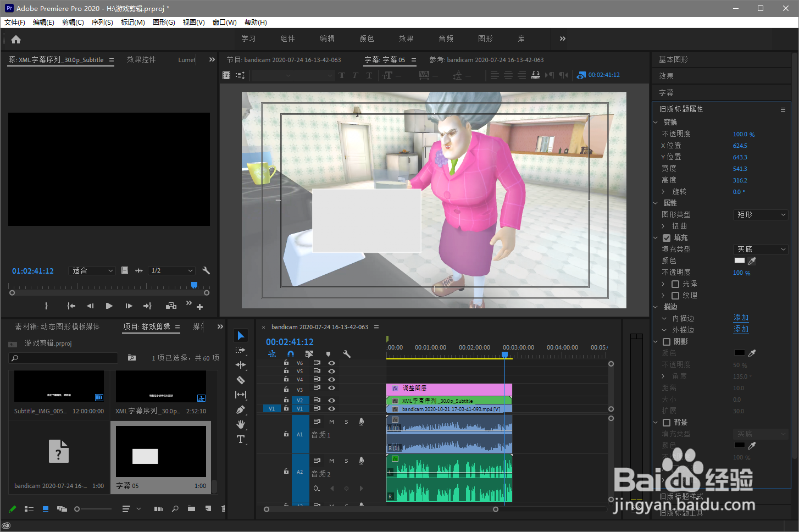Viewport: 799px width, 532px height.
Task: Select the Ripple Edit tool
Action: (x=241, y=365)
